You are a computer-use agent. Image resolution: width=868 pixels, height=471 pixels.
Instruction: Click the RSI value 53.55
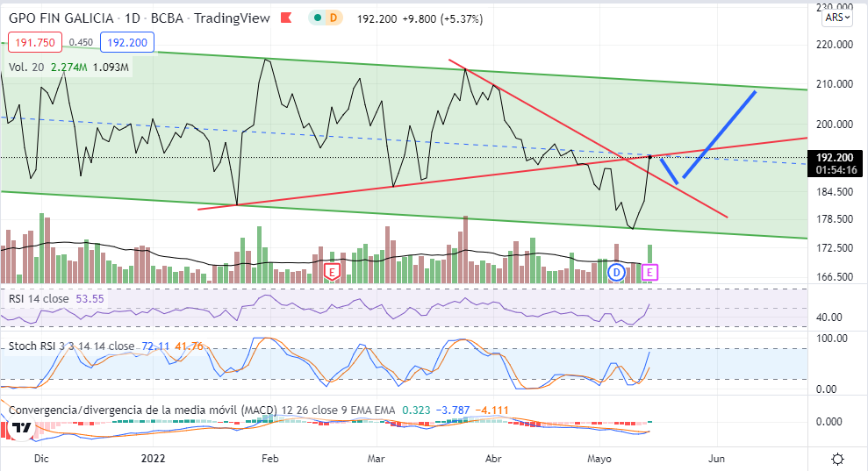pyautogui.click(x=90, y=299)
